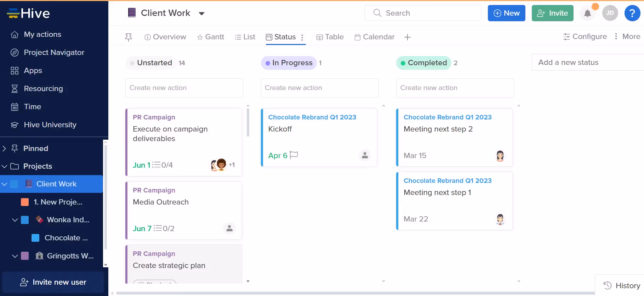Click the assignee placeholder on Kickoff card
This screenshot has height=296, width=644.
365,155
